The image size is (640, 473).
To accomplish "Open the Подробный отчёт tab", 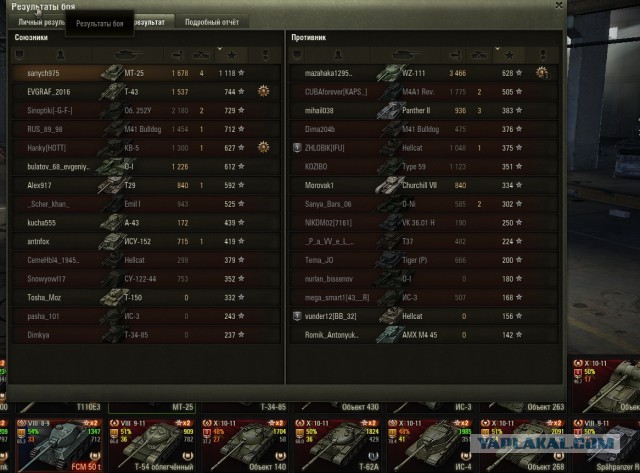I will click(211, 22).
